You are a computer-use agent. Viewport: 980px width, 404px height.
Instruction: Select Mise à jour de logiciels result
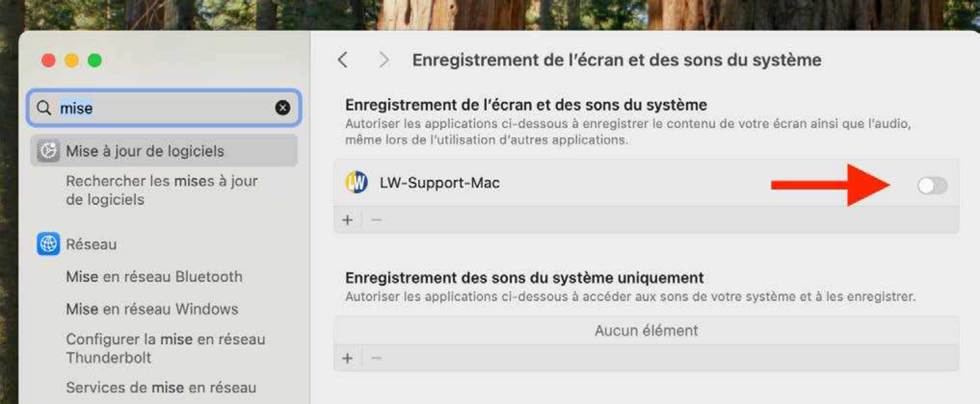coord(145,151)
